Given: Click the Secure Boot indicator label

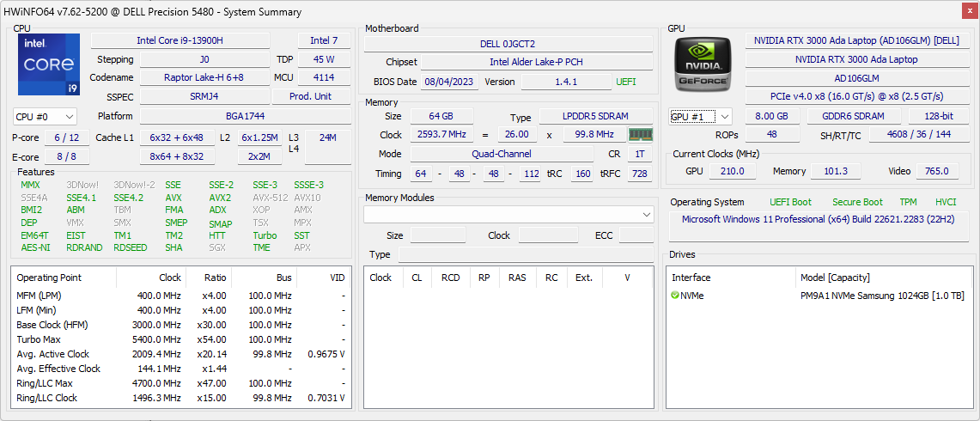Looking at the screenshot, I should click(857, 202).
